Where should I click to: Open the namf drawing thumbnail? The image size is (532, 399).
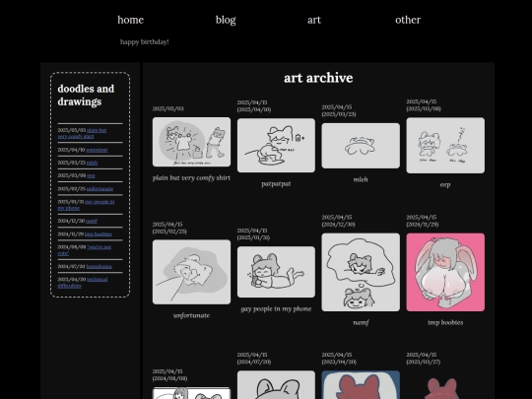[x=361, y=272]
